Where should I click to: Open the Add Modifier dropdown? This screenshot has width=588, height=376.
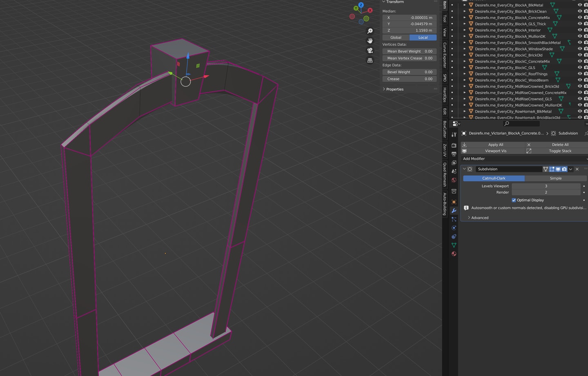click(525, 159)
